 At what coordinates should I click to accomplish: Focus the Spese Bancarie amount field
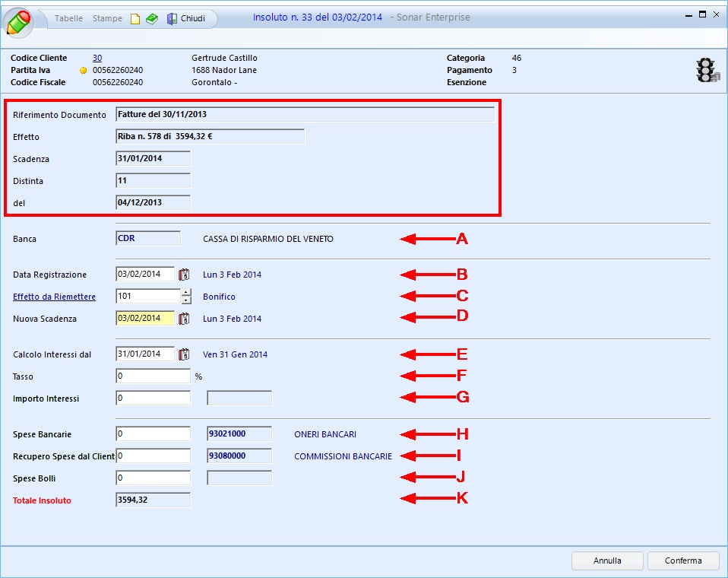point(153,434)
